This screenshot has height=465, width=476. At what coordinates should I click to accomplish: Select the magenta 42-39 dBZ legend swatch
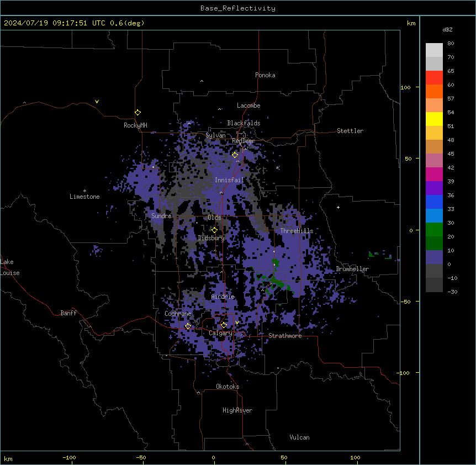tap(434, 174)
